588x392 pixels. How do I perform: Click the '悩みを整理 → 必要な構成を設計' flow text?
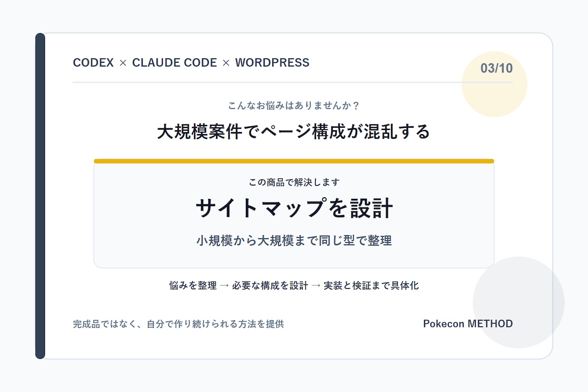239,285
